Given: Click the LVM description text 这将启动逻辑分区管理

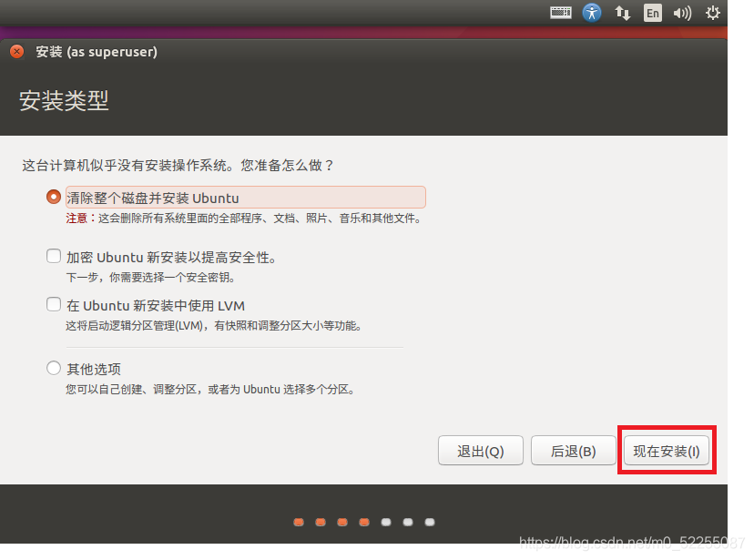Looking at the screenshot, I should pos(213,326).
